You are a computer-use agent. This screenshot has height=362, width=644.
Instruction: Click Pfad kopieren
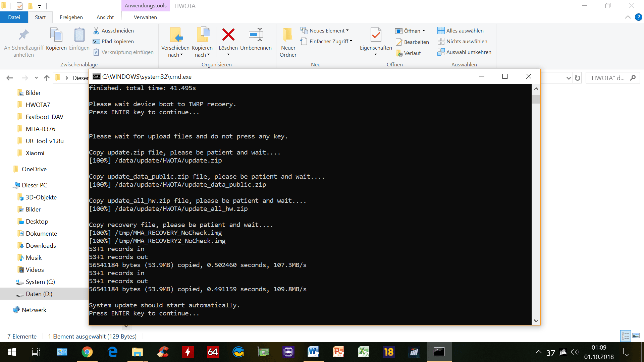tap(113, 41)
